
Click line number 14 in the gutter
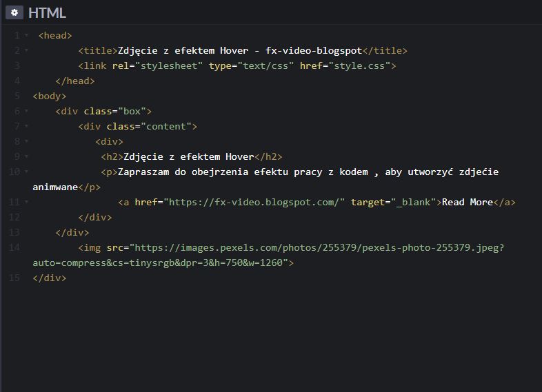click(x=14, y=247)
